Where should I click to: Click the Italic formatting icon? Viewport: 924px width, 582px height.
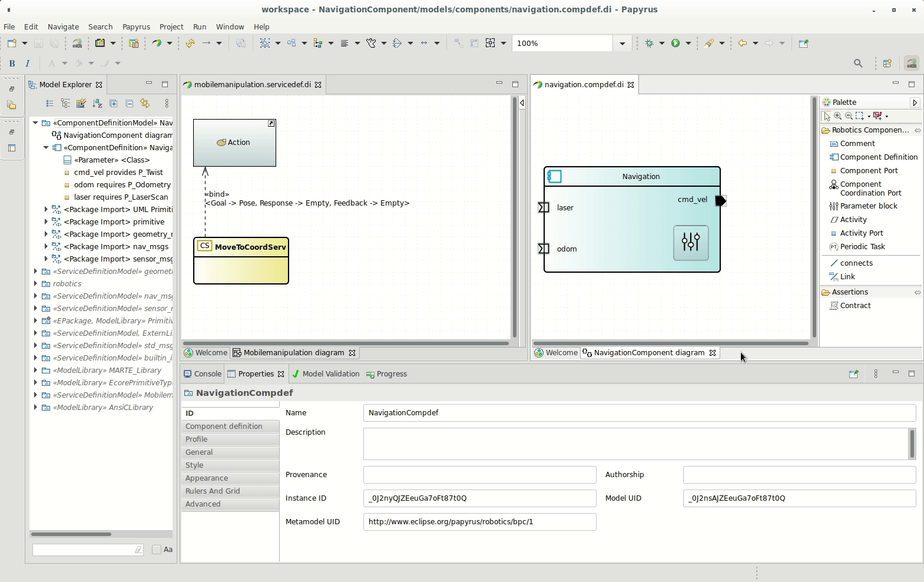pyautogui.click(x=27, y=64)
